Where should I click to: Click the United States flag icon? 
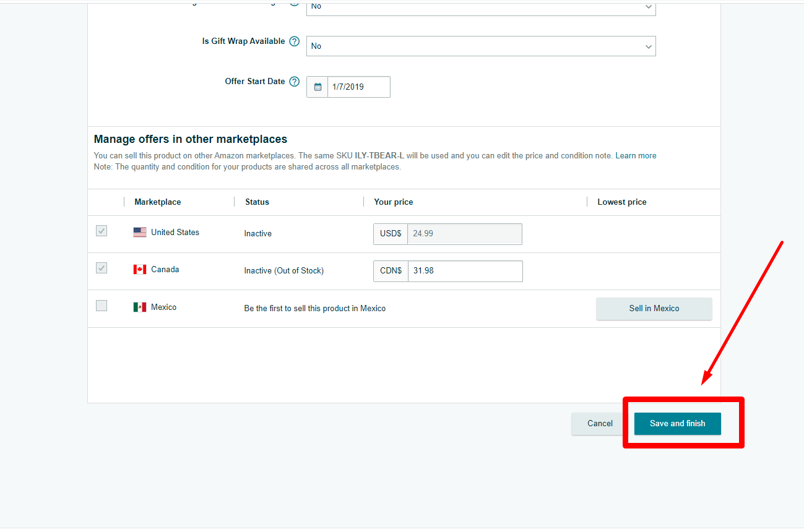pos(140,233)
